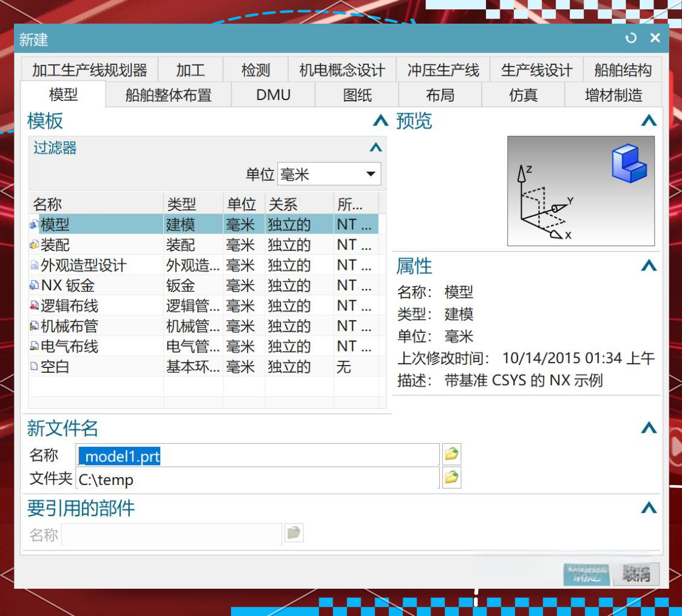Open the 加工生产线规划器 tab
Screen dimensions: 682x616
[x=89, y=70]
